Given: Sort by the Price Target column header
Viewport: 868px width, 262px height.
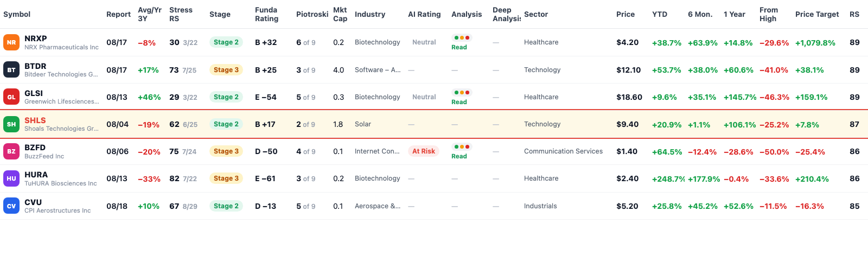Looking at the screenshot, I should coord(817,14).
